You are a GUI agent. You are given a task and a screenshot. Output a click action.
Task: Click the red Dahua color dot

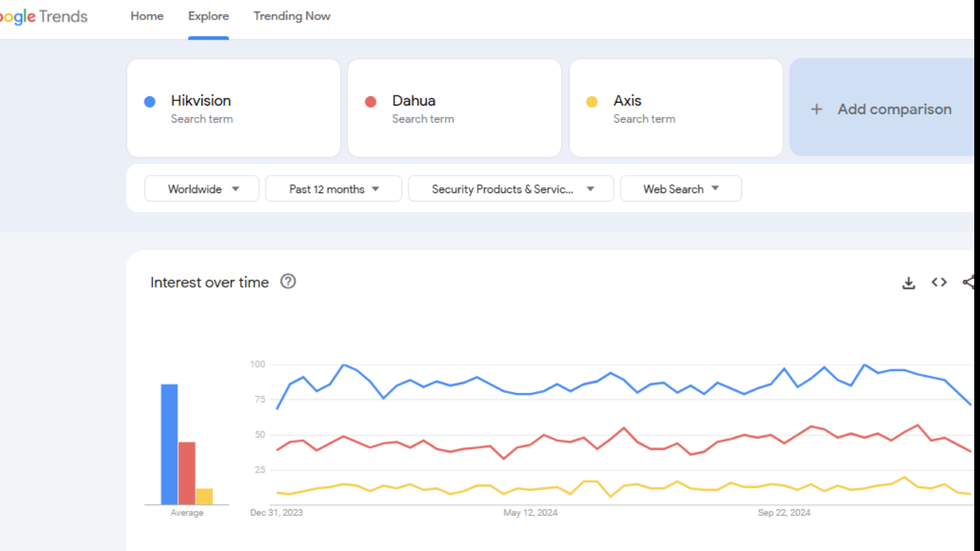tap(371, 102)
